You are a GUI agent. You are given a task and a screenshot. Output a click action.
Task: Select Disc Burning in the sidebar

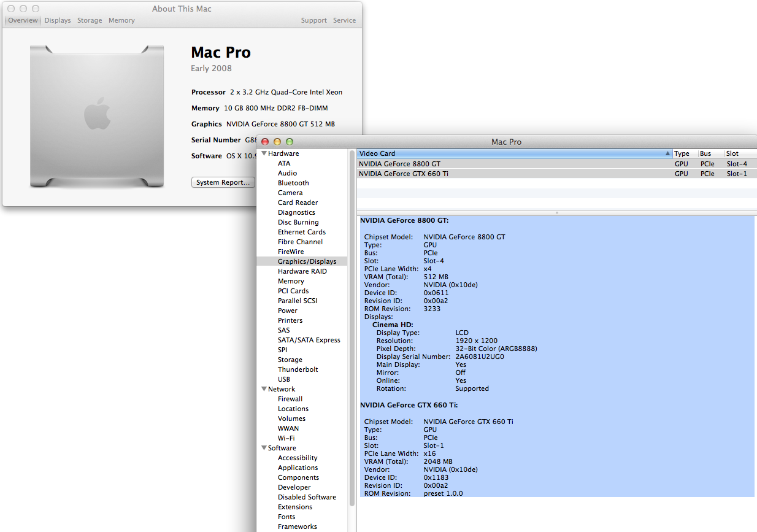(x=298, y=222)
